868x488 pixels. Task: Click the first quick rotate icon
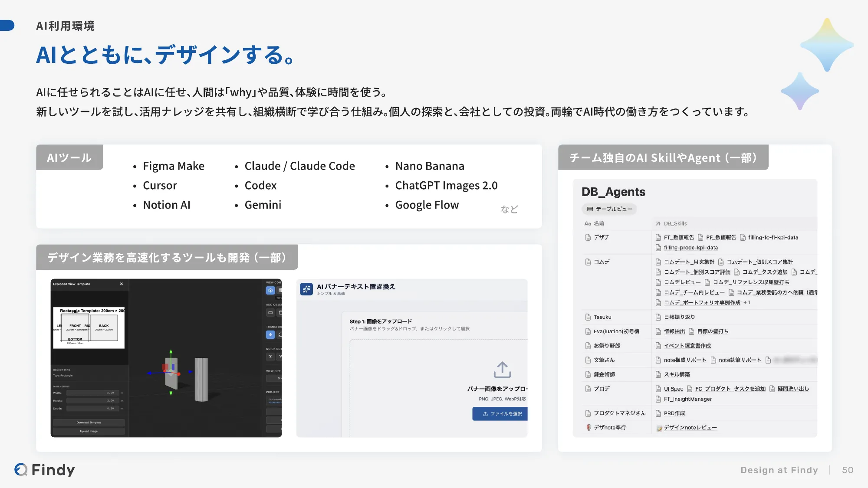click(270, 357)
